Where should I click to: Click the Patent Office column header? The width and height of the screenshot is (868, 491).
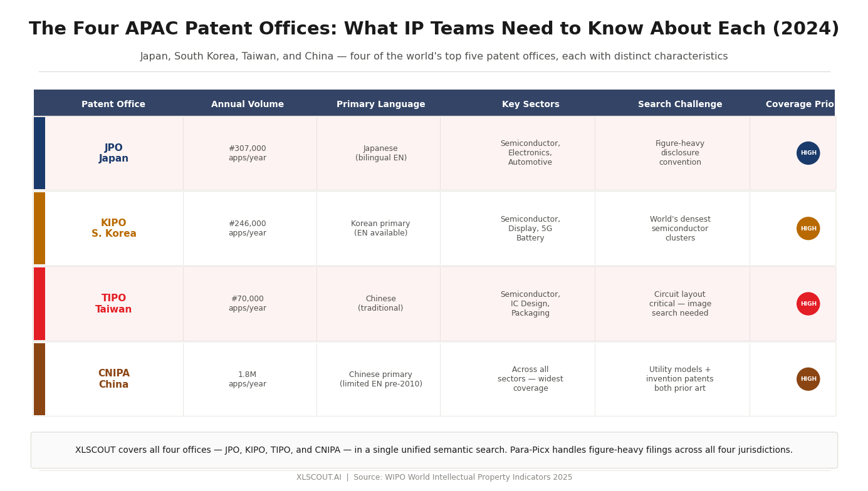pos(113,105)
